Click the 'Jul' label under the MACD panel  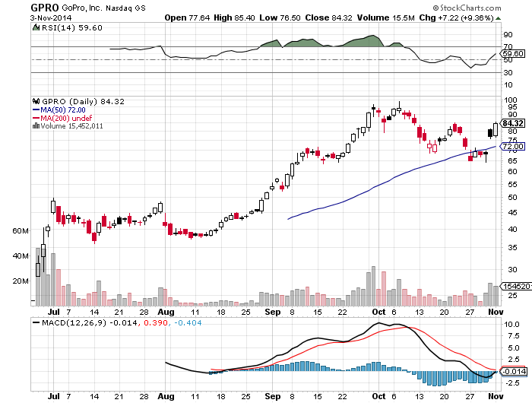click(x=54, y=396)
